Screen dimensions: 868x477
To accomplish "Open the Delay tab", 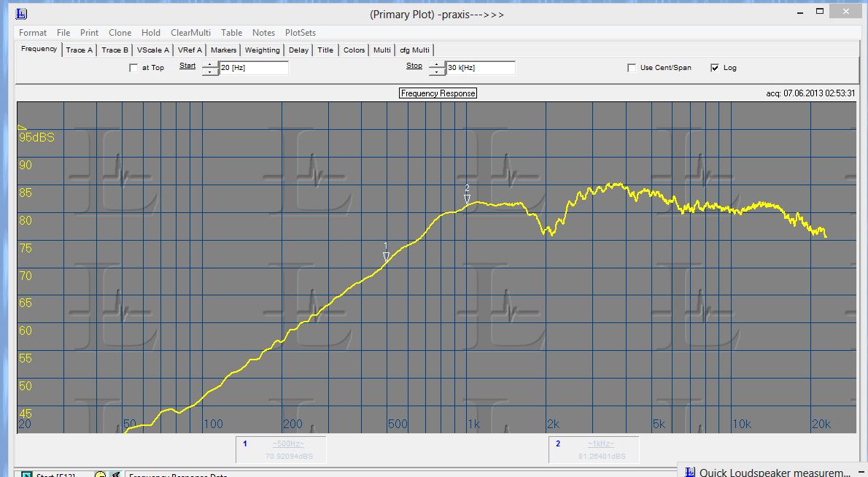I will point(298,50).
